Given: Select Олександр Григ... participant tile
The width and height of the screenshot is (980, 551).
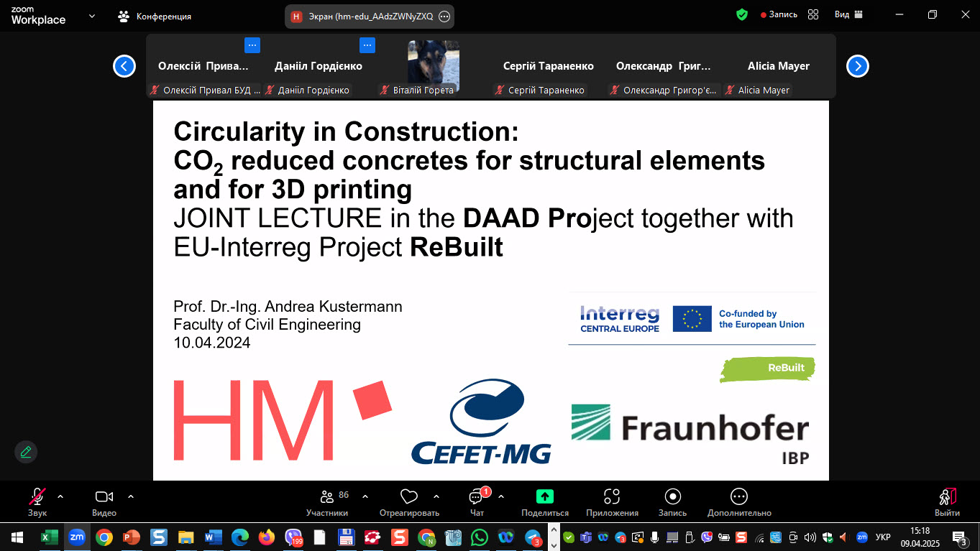Looking at the screenshot, I should 664,66.
